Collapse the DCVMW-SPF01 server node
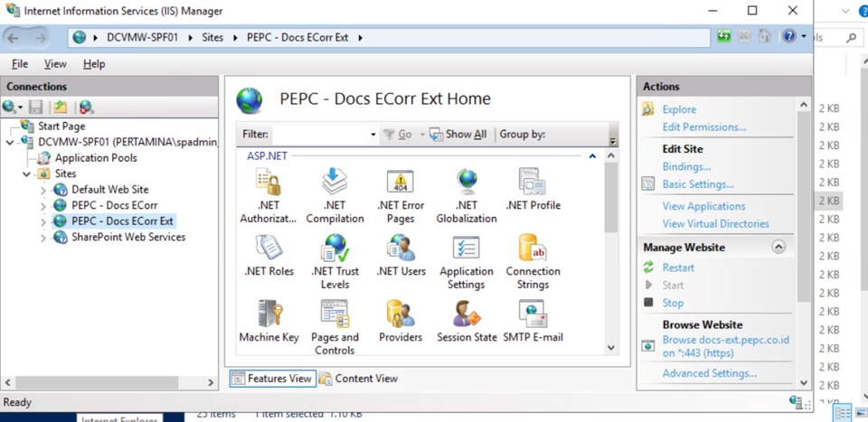The width and height of the screenshot is (868, 422). pos(10,142)
